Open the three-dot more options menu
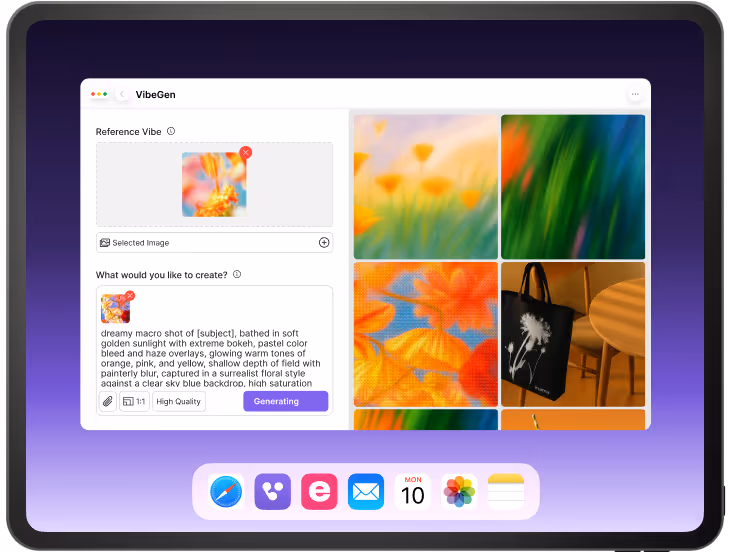Image resolution: width=730 pixels, height=552 pixels. point(635,94)
